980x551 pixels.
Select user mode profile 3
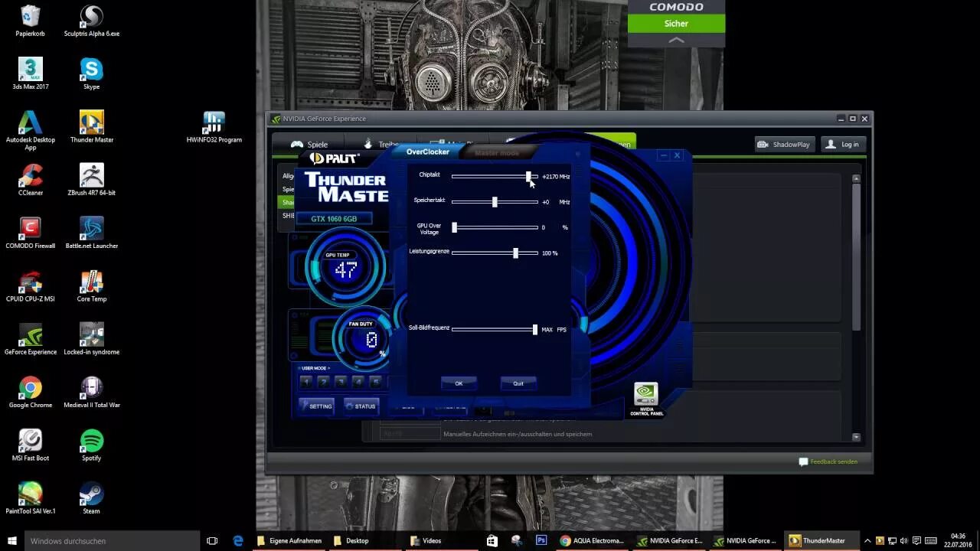coord(341,381)
